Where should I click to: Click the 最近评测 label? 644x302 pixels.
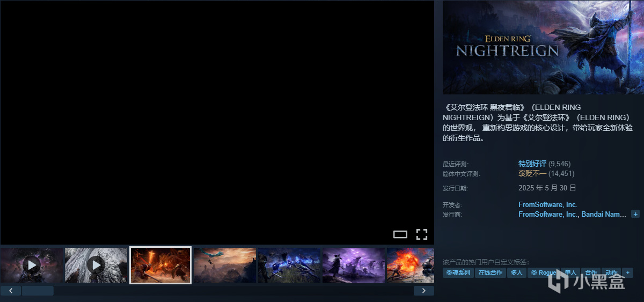[455, 164]
